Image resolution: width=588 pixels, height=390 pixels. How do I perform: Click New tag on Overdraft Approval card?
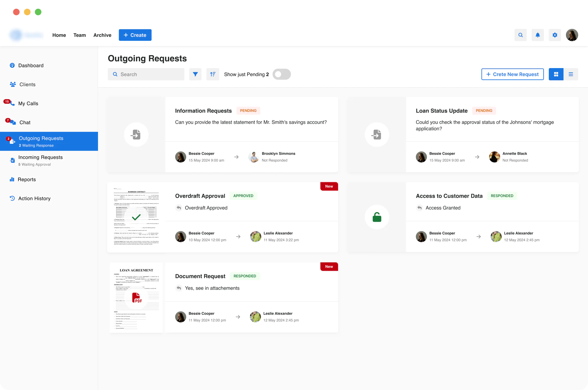(x=329, y=186)
